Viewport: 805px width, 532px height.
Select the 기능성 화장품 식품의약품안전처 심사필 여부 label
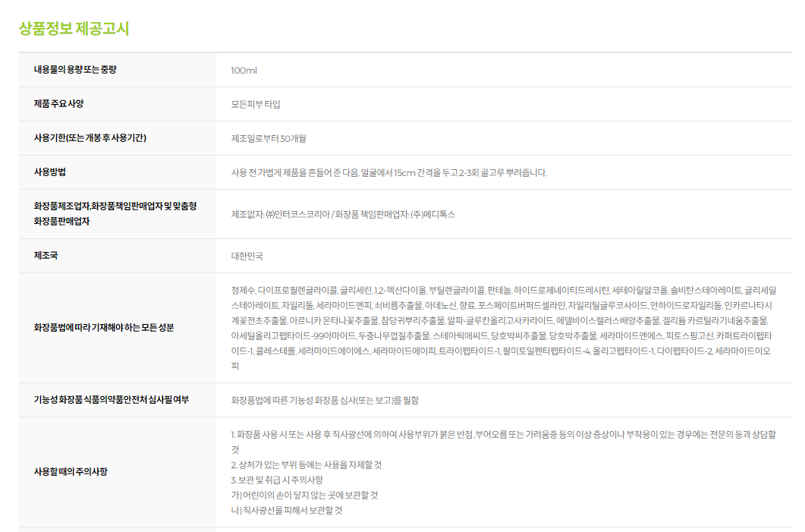(112, 400)
